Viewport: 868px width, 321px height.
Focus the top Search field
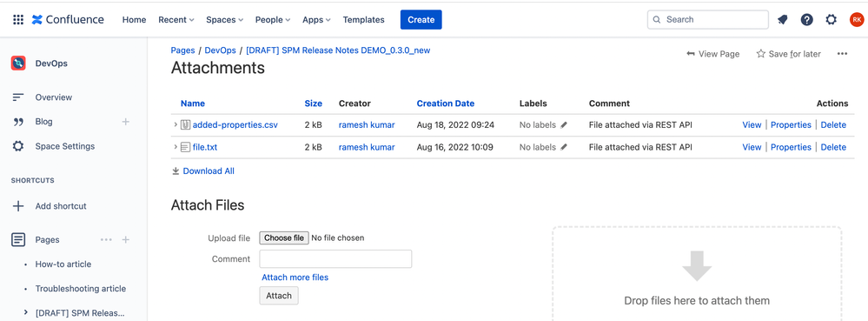708,19
